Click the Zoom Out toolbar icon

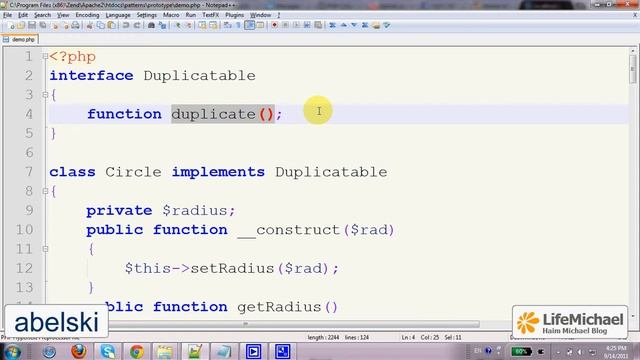point(189,25)
